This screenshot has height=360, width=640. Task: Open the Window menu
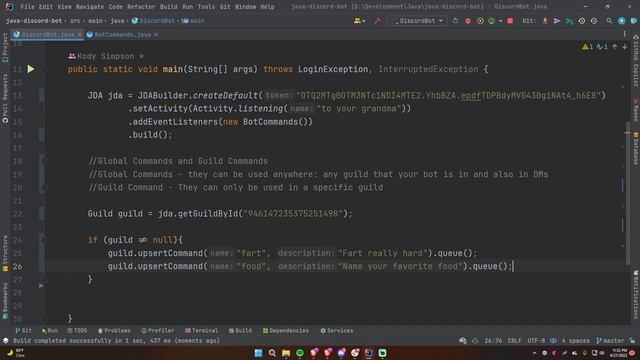tap(245, 7)
